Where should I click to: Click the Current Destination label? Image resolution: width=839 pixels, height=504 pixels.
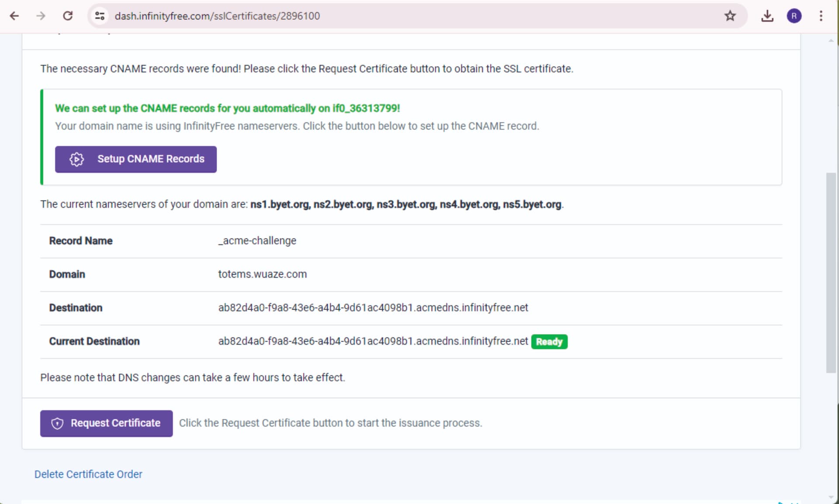(94, 341)
